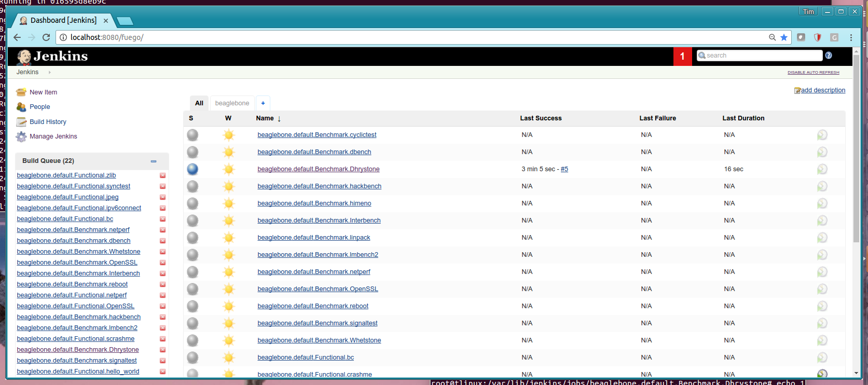The width and height of the screenshot is (868, 385).
Task: Cancel queued build Functional.zlib
Action: [162, 175]
